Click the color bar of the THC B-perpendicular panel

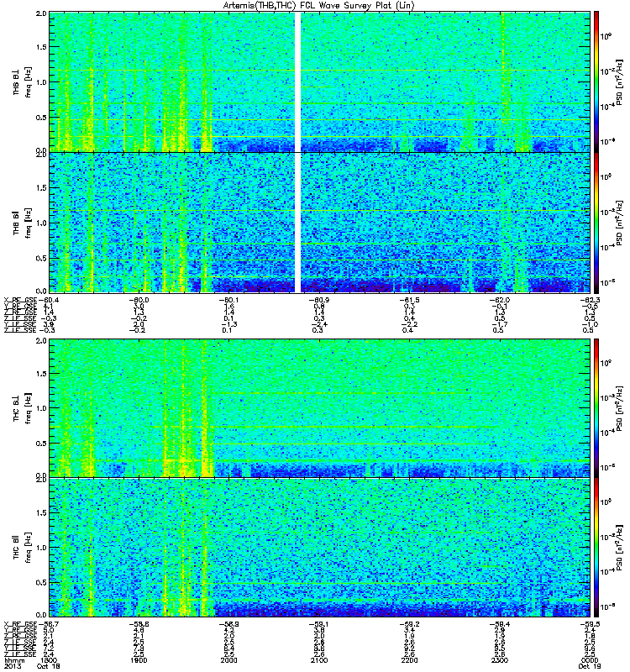[596, 408]
